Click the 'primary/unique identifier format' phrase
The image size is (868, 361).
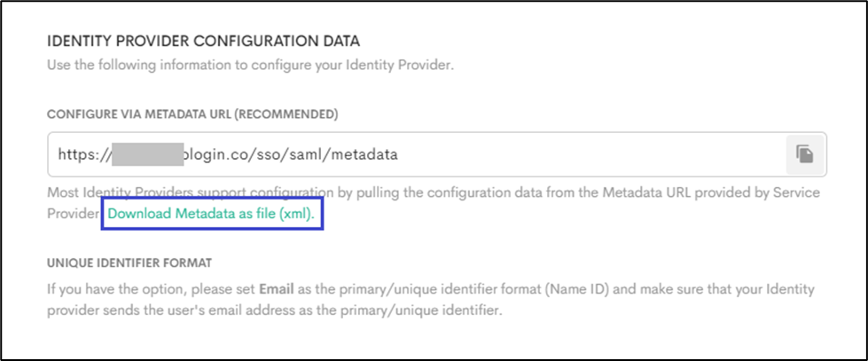415,290
